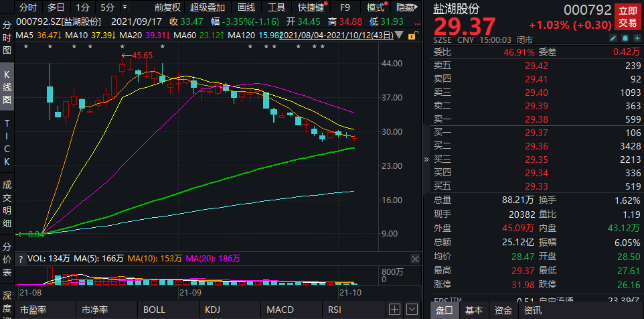This screenshot has width=644, height=319.
Task: Open the 画线 drawing tools
Action: point(246,8)
